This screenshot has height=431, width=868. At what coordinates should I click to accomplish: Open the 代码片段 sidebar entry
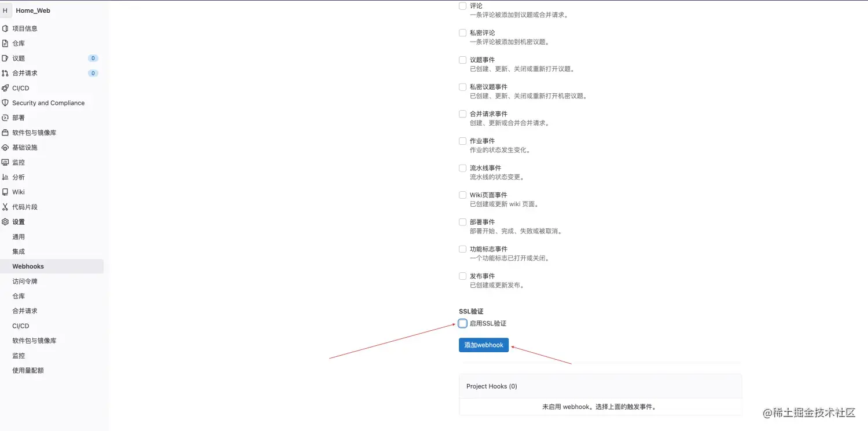coord(25,207)
